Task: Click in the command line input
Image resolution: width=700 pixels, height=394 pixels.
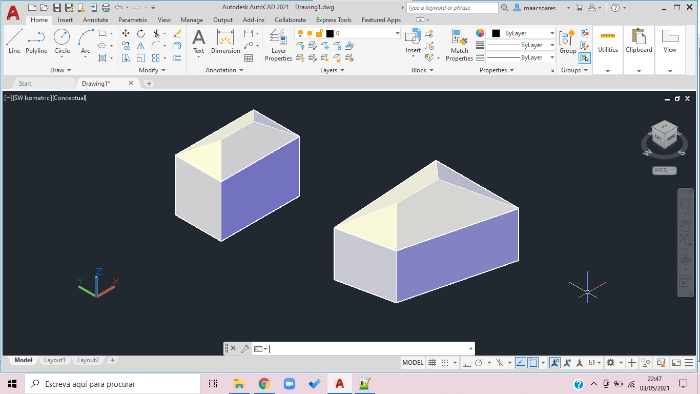Action: [368, 348]
